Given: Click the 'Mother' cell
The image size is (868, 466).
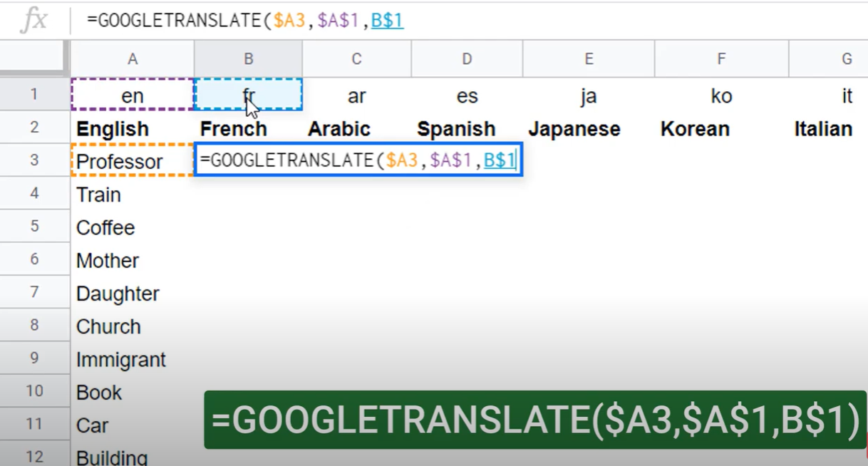Looking at the screenshot, I should click(133, 260).
